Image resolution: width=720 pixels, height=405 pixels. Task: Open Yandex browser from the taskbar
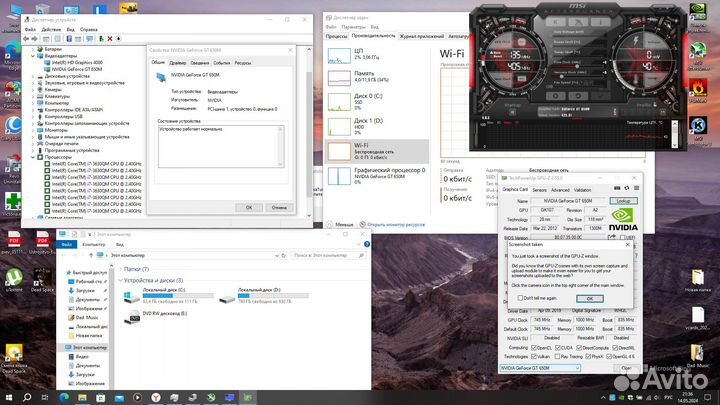click(x=156, y=397)
